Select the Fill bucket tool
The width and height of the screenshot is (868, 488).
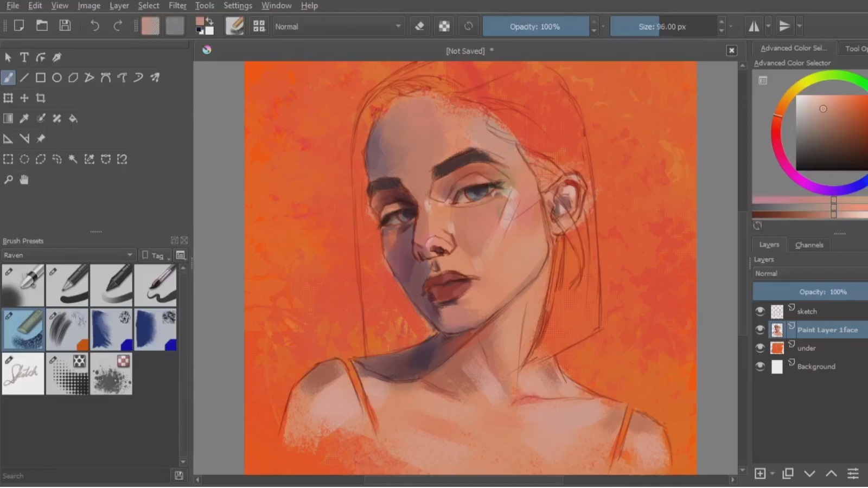pyautogui.click(x=73, y=118)
